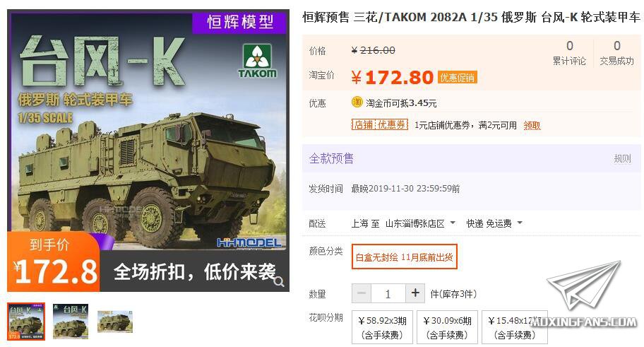
Task: Choose the 12期 installment plan
Action: point(515,327)
